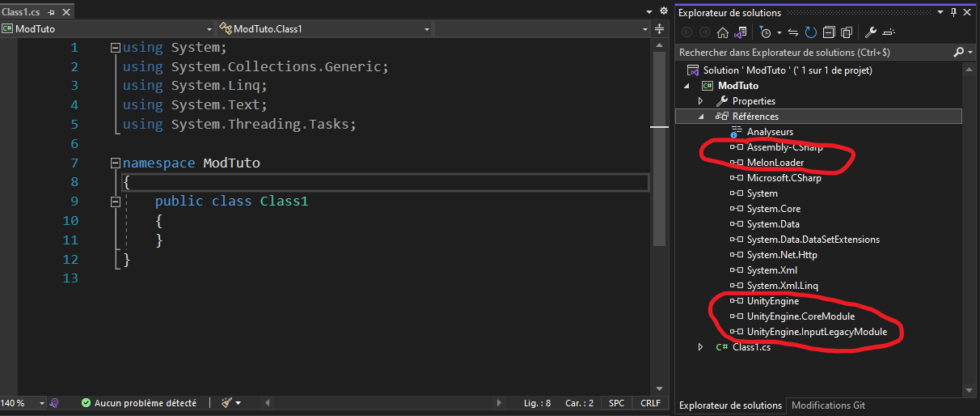Toggle the pending changes filter clock icon
This screenshot has width=980, height=416.
coord(765,33)
